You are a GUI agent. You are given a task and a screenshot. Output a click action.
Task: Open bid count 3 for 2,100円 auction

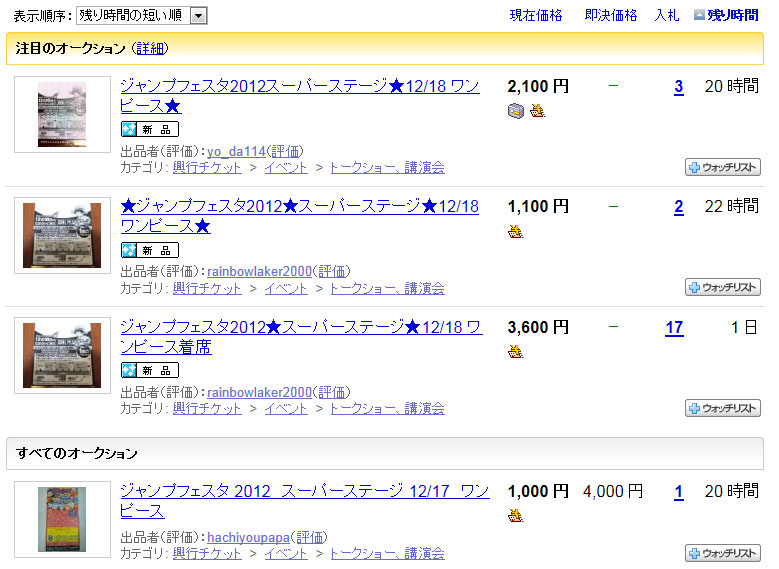[679, 87]
